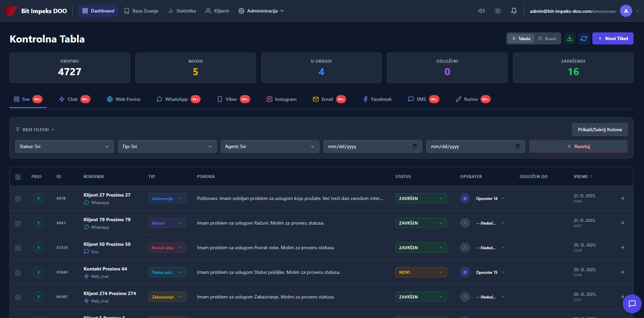Switch to the WhatsApp tab

[176, 99]
